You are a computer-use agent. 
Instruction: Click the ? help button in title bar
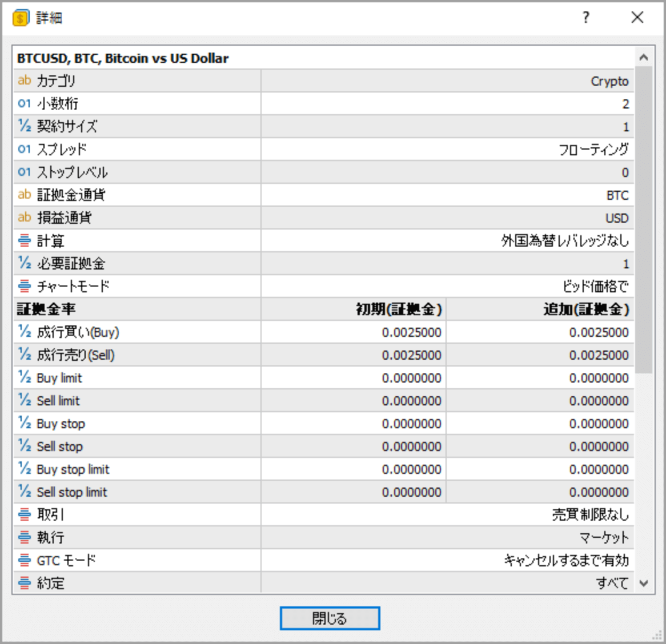point(585,17)
